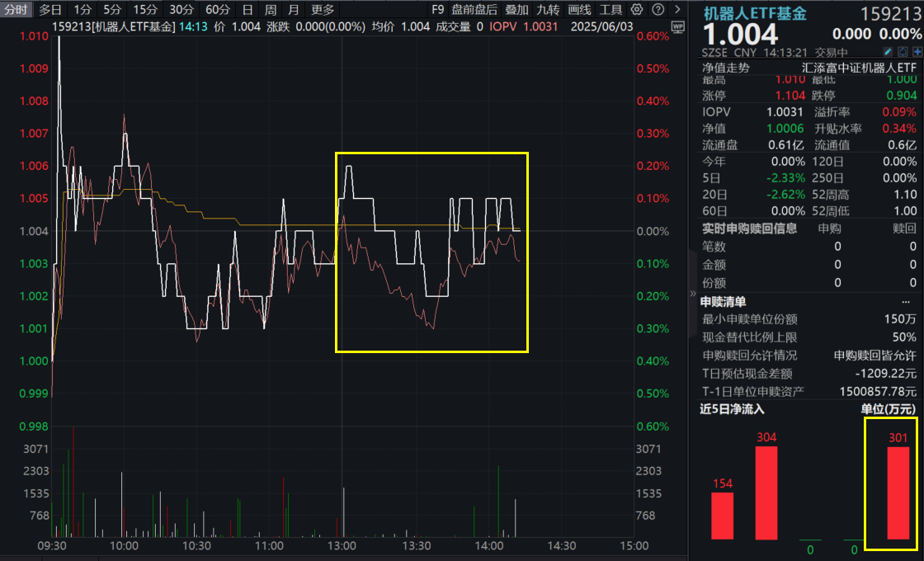Image resolution: width=924 pixels, height=561 pixels.
Task: Toggle 九转 indicator
Action: click(x=548, y=10)
